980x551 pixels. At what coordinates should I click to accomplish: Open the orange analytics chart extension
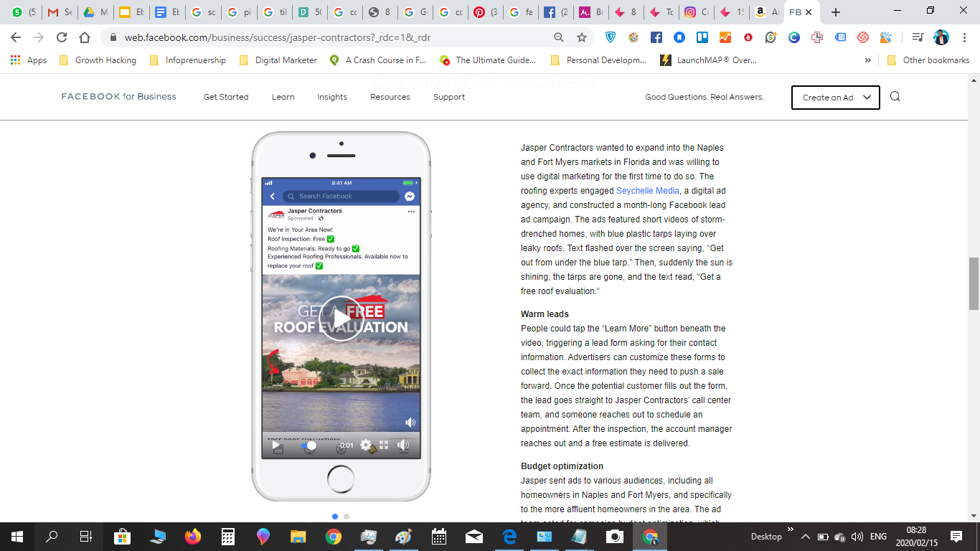pos(725,37)
